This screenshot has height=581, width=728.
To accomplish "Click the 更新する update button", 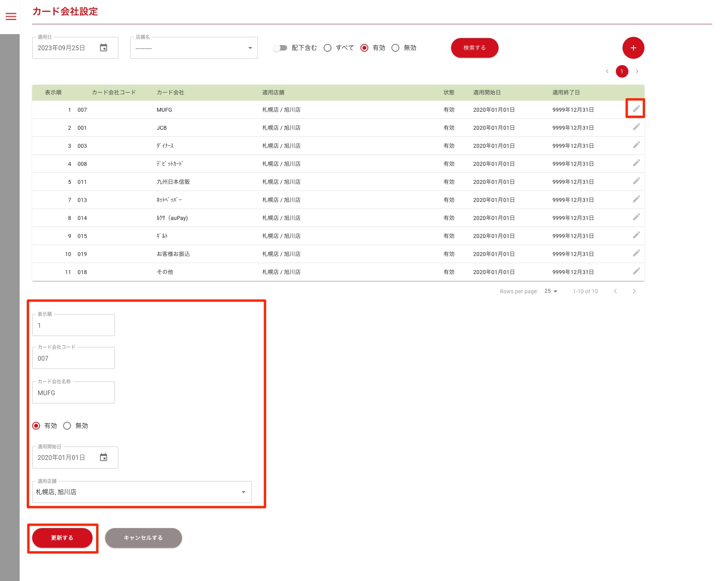I will click(62, 538).
